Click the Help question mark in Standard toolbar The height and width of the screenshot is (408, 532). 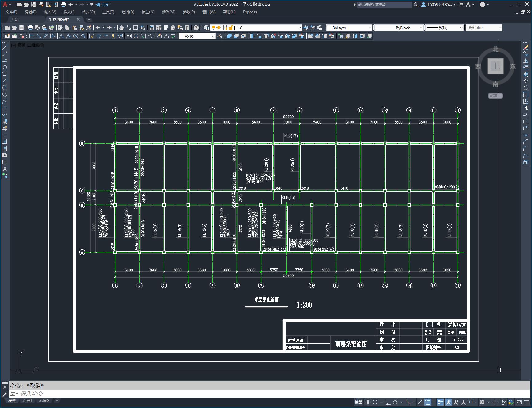pos(196,28)
